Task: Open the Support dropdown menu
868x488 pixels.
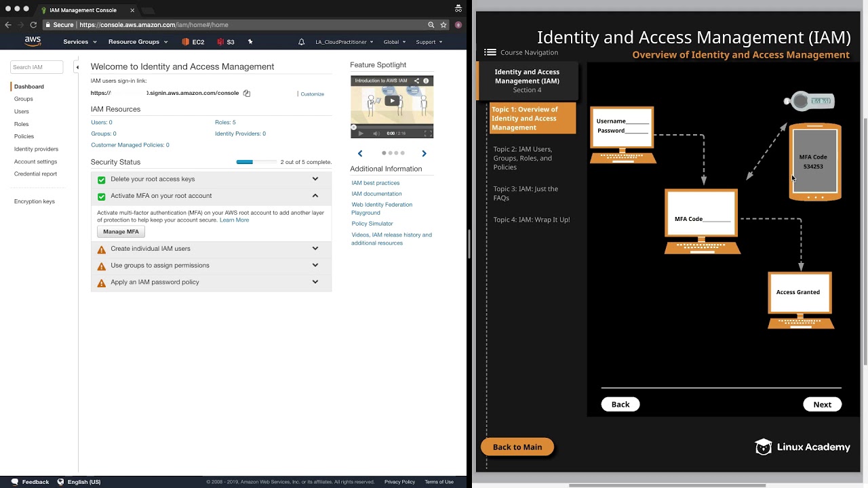Action: pyautogui.click(x=429, y=42)
